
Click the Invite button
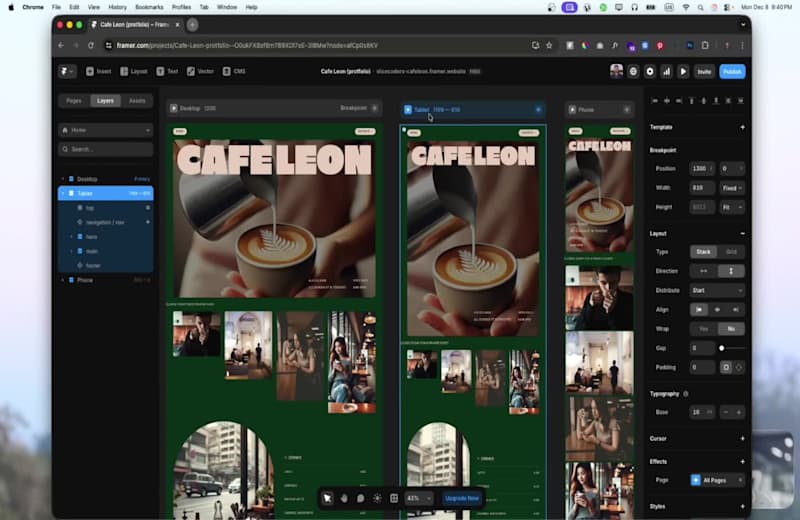click(x=704, y=71)
